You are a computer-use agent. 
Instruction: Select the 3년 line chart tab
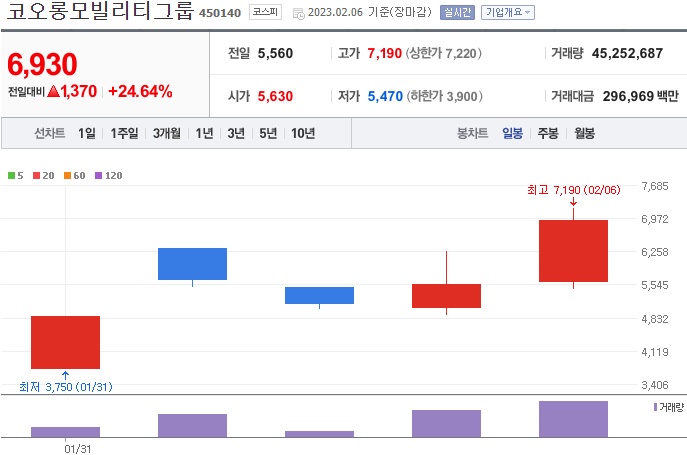point(236,133)
